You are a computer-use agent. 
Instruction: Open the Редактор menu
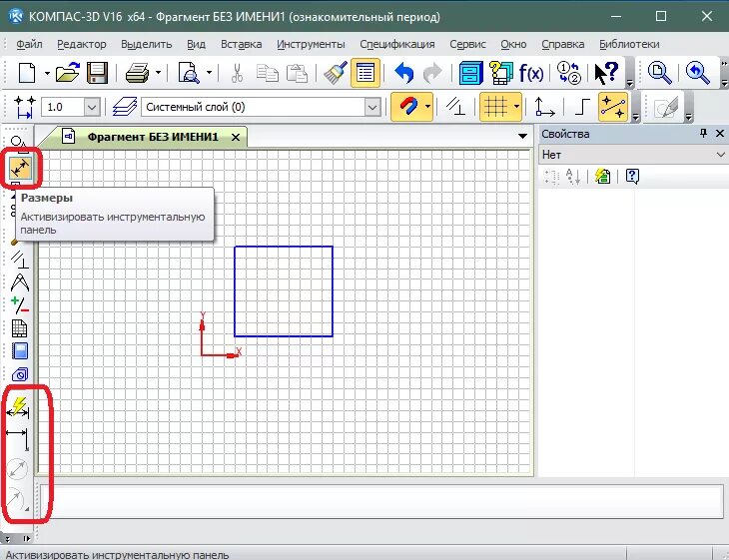[x=82, y=44]
